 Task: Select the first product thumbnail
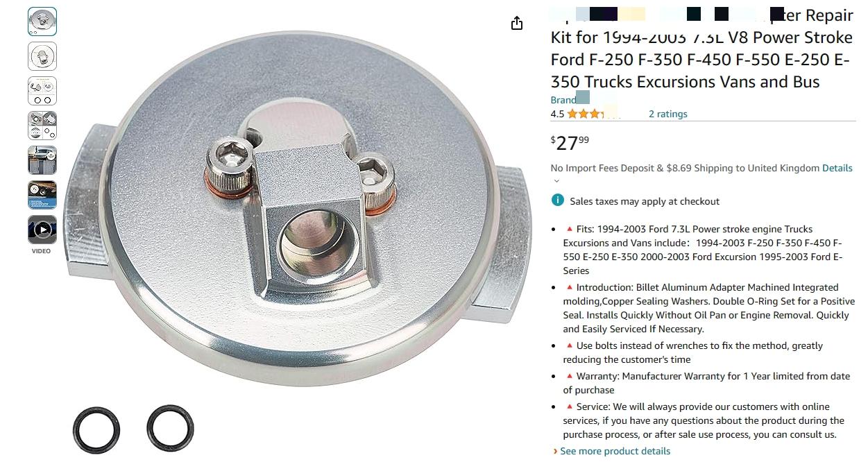(x=42, y=22)
